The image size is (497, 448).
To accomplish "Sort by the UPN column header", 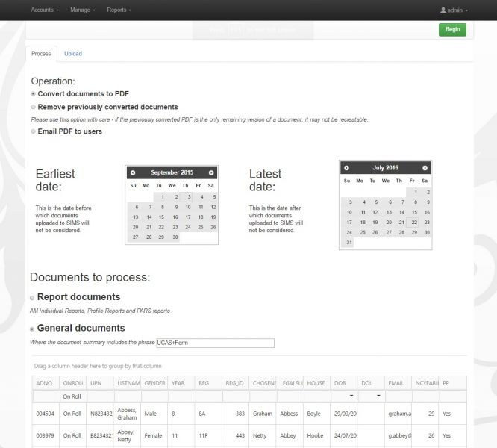I will point(100,383).
